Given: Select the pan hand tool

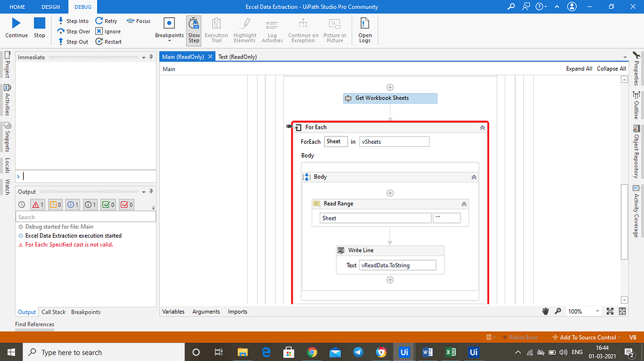Looking at the screenshot, I should point(546,311).
